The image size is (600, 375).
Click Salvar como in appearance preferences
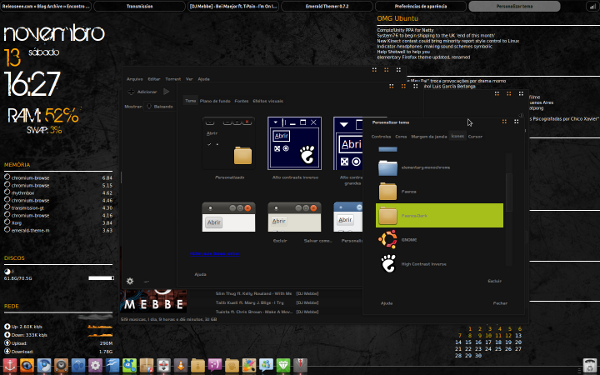tap(318, 241)
